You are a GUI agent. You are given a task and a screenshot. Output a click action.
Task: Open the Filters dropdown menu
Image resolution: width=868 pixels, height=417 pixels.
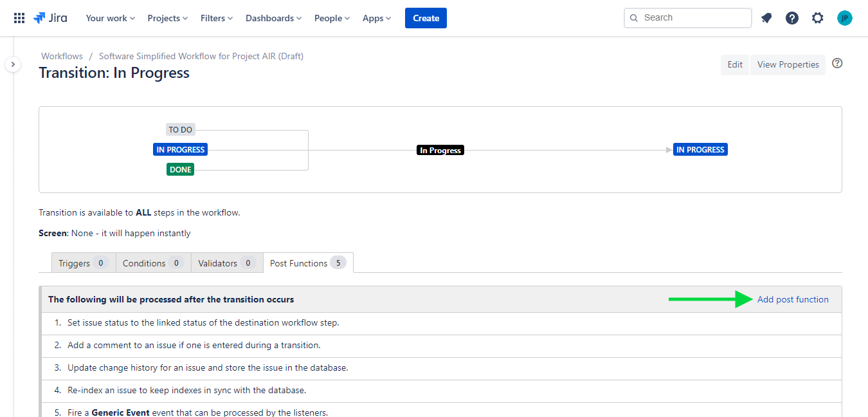tap(217, 18)
